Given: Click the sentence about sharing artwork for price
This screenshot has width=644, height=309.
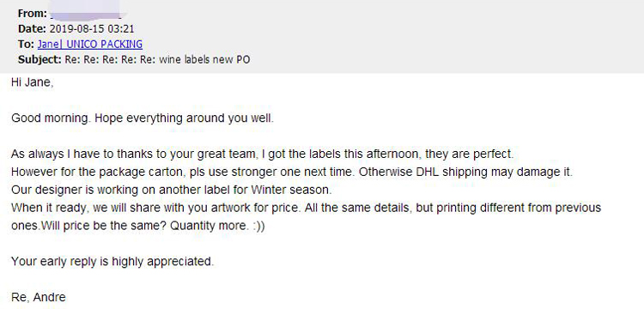Looking at the screenshot, I should [x=157, y=208].
